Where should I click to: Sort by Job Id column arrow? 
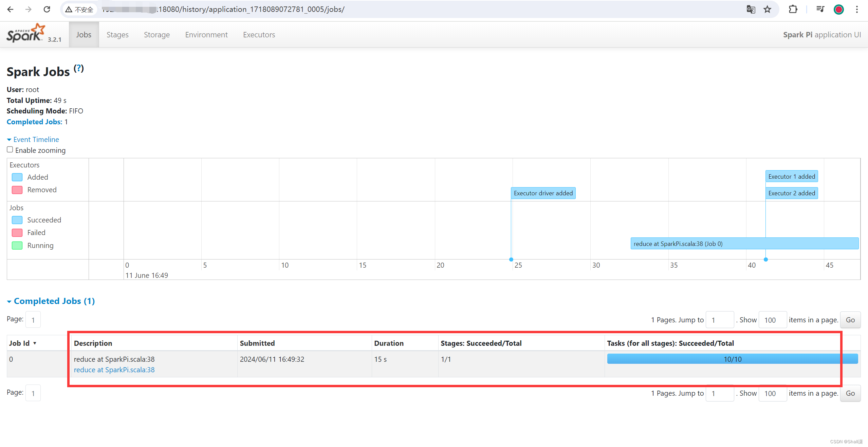point(35,343)
